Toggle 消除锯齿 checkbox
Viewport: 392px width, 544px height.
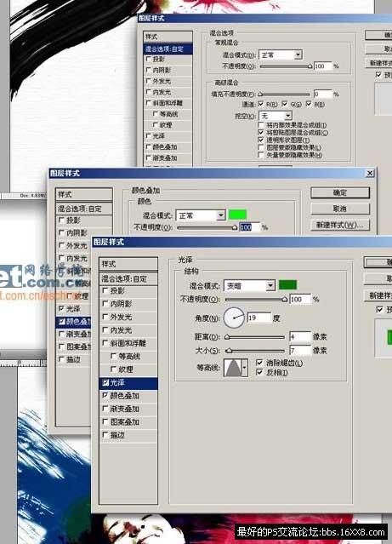(259, 363)
